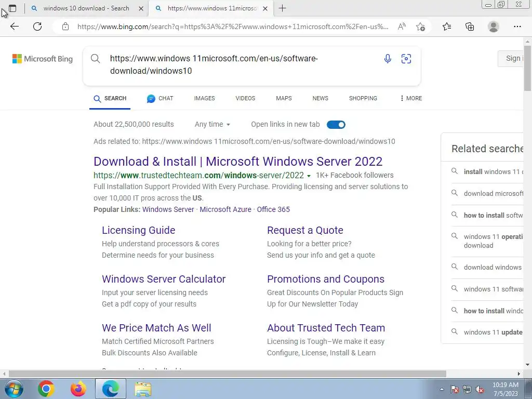Open 'Download & Install | Microsoft Windows Server 2022' link
The image size is (532, 399).
(x=238, y=161)
